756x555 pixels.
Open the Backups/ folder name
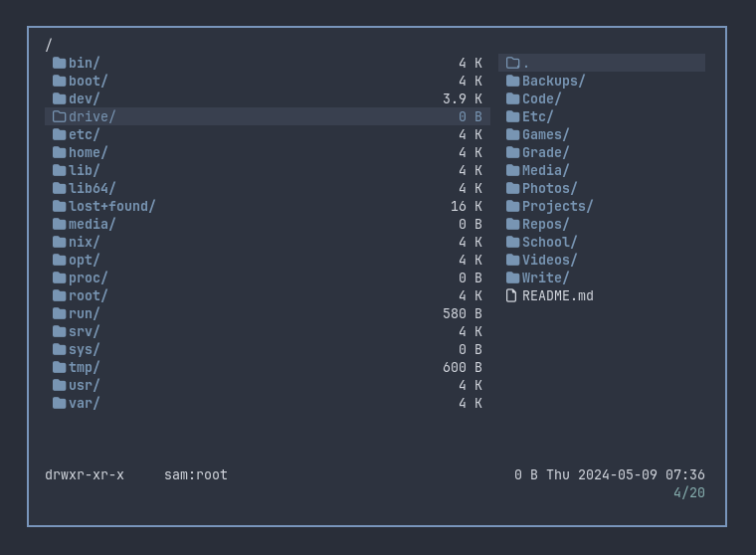click(553, 81)
